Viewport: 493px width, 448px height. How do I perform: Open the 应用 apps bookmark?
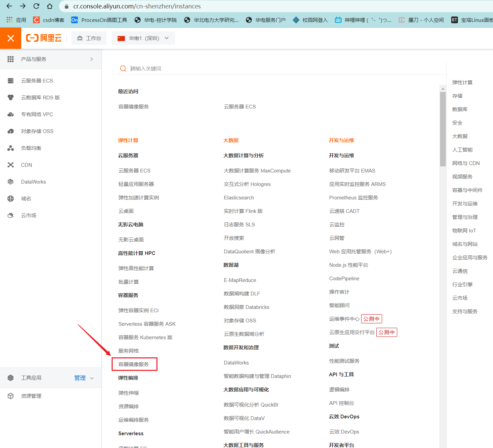tap(16, 20)
